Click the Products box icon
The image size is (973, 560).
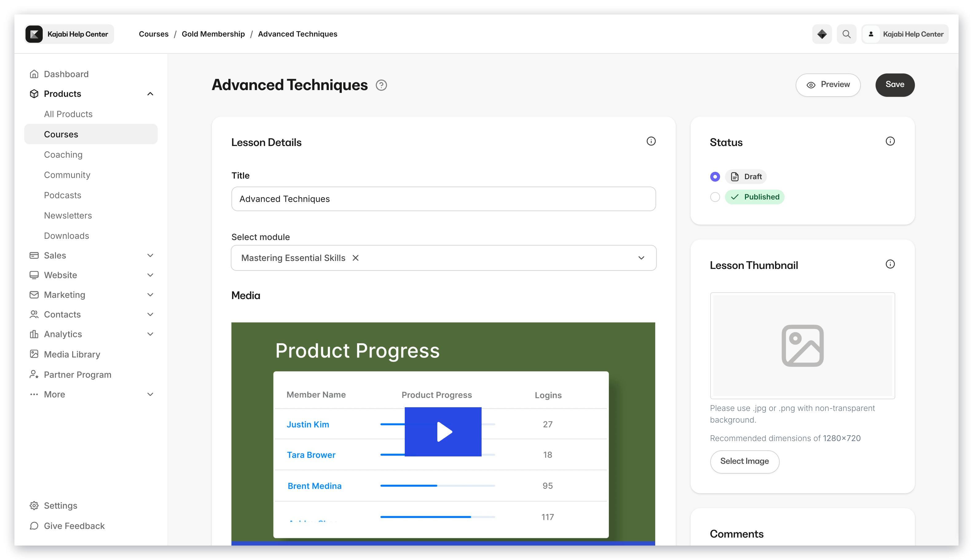click(34, 94)
